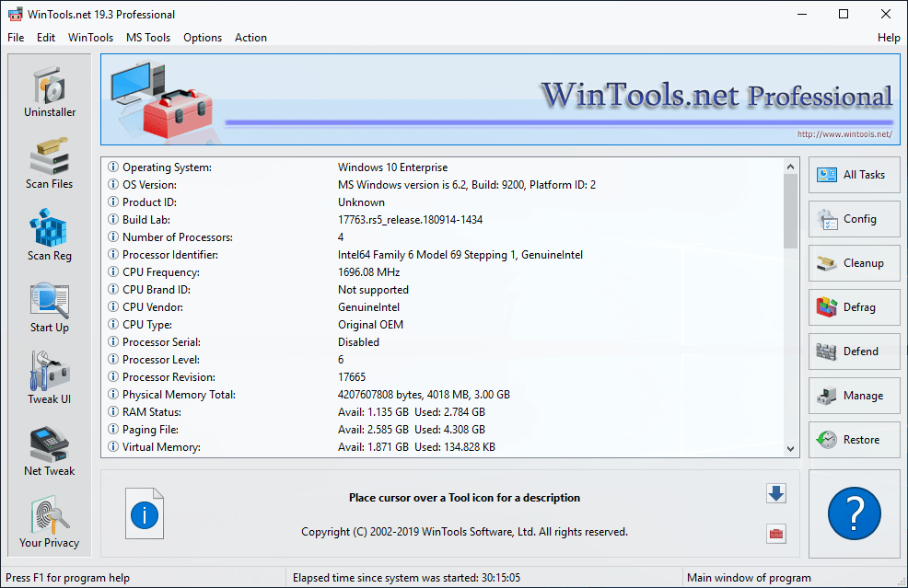
Task: Select the 'Windows 10 Enterprise' value
Action: coord(392,167)
